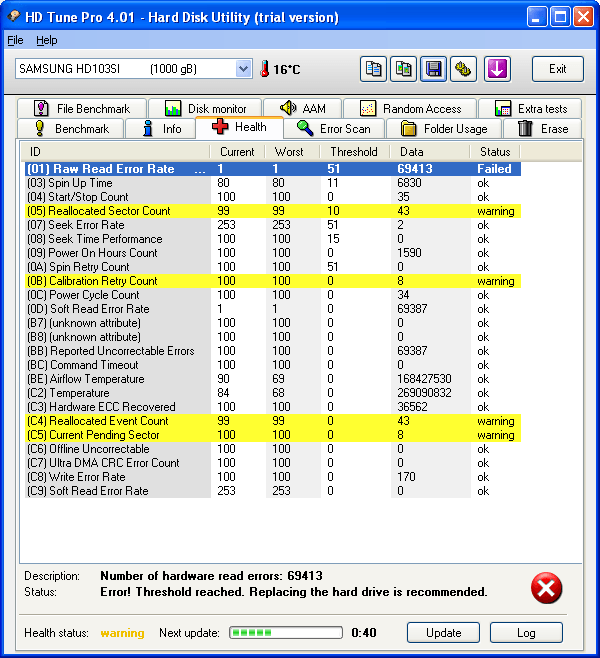The height and width of the screenshot is (658, 600).
Task: Select Ultra DMA CRC Error Count row
Action: coord(273,463)
